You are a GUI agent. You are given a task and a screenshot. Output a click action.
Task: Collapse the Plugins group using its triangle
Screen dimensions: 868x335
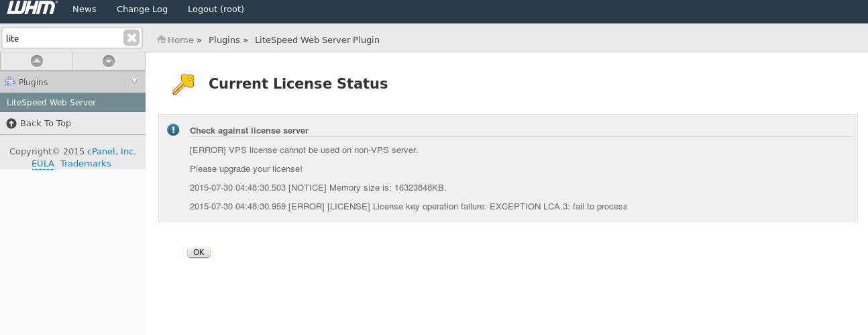[x=134, y=81]
